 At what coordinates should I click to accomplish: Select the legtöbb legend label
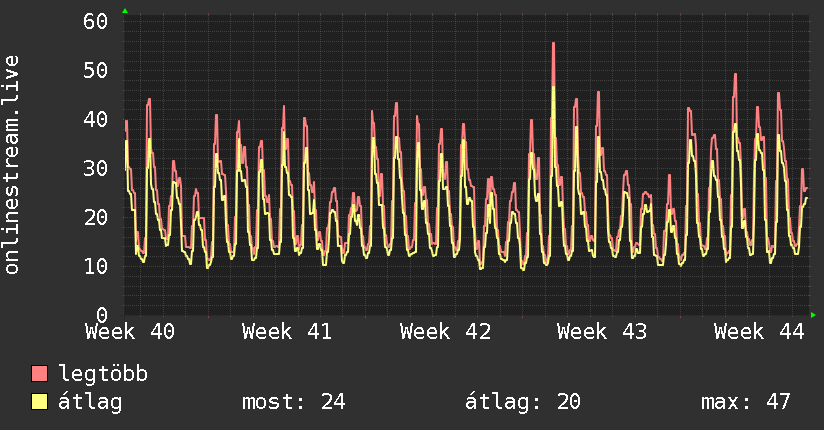(x=103, y=373)
